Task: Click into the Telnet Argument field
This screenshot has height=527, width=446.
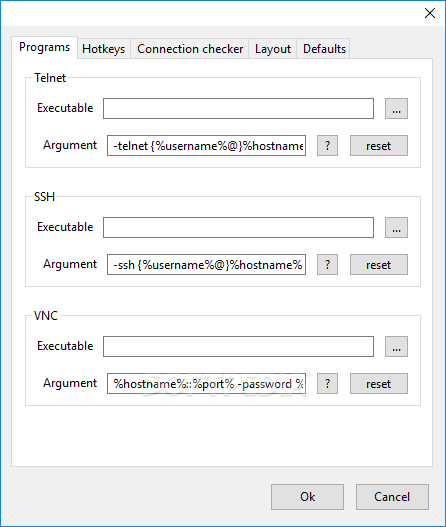Action: pos(206,146)
